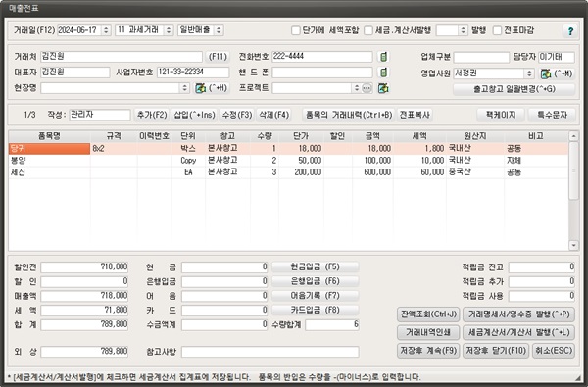Click phone icon beside 핸드폰 field
Viewport: 588px width, 387px height.
click(x=383, y=72)
